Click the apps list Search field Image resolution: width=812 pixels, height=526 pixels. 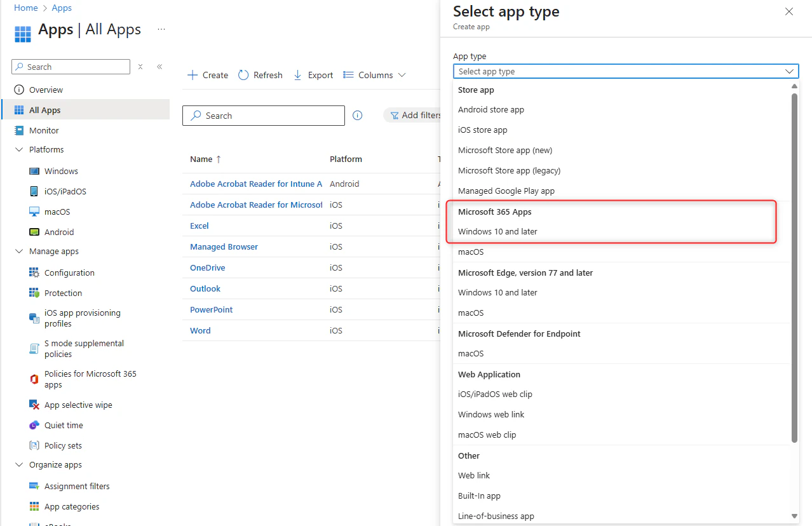coord(264,116)
